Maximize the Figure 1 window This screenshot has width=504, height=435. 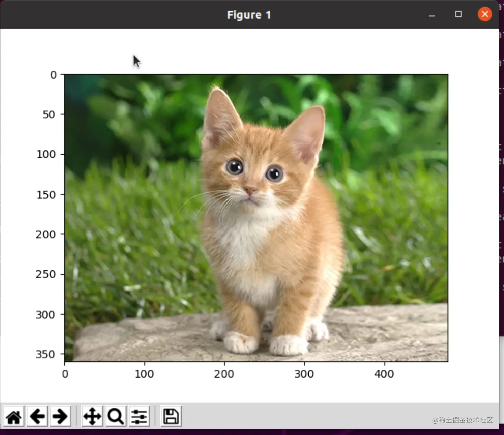458,14
